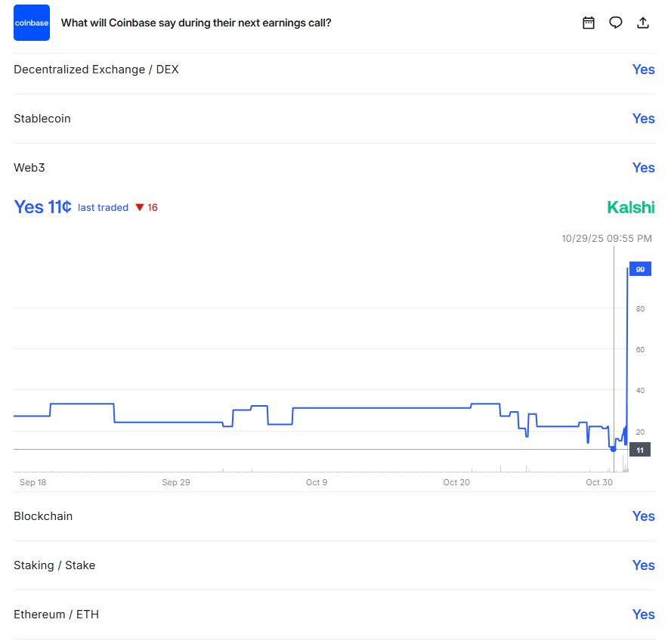Click the Coinbase logo icon
Screen dimensions: 671x644
coord(32,23)
